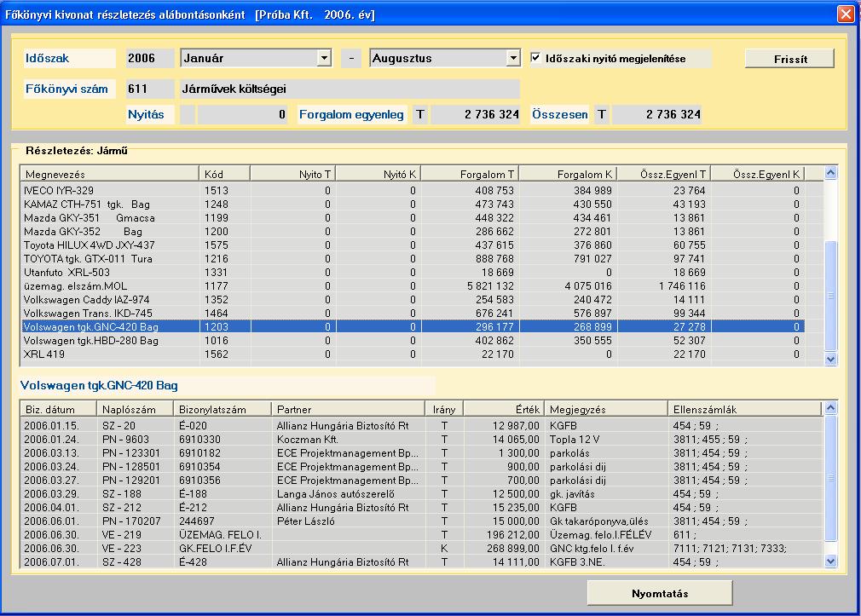Select the üzemag. elszám.MOL row
The height and width of the screenshot is (616, 861).
coord(109,286)
